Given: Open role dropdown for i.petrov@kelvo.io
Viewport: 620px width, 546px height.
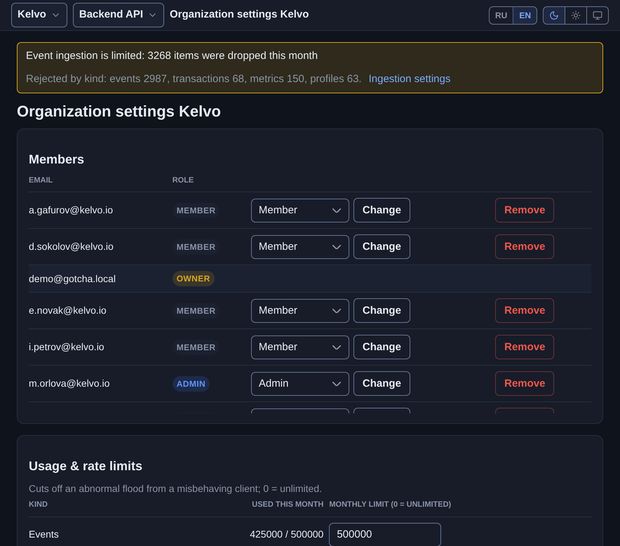Looking at the screenshot, I should (300, 347).
